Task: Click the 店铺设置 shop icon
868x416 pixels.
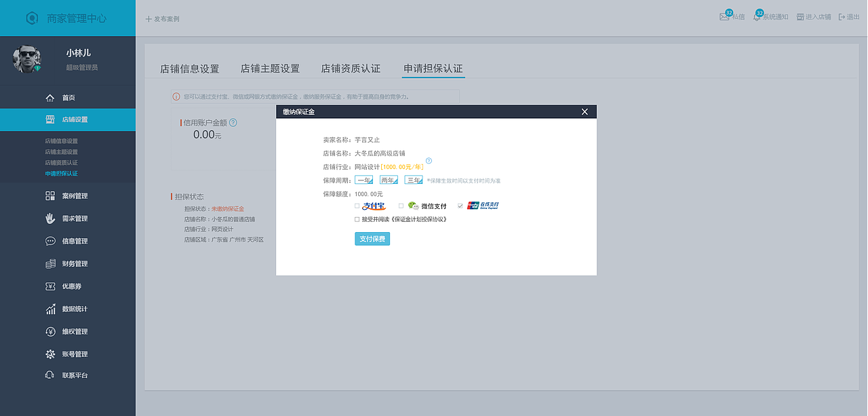Action: tap(50, 119)
